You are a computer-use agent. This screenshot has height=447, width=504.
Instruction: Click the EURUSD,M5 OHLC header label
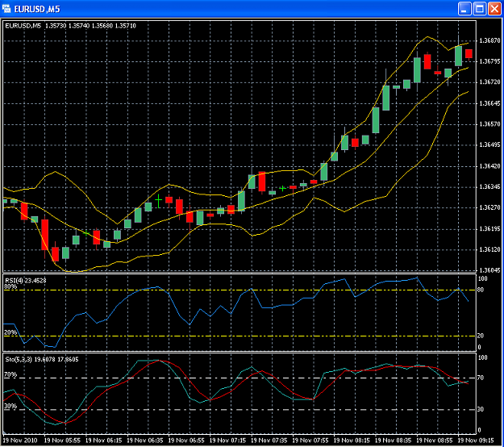(71, 26)
